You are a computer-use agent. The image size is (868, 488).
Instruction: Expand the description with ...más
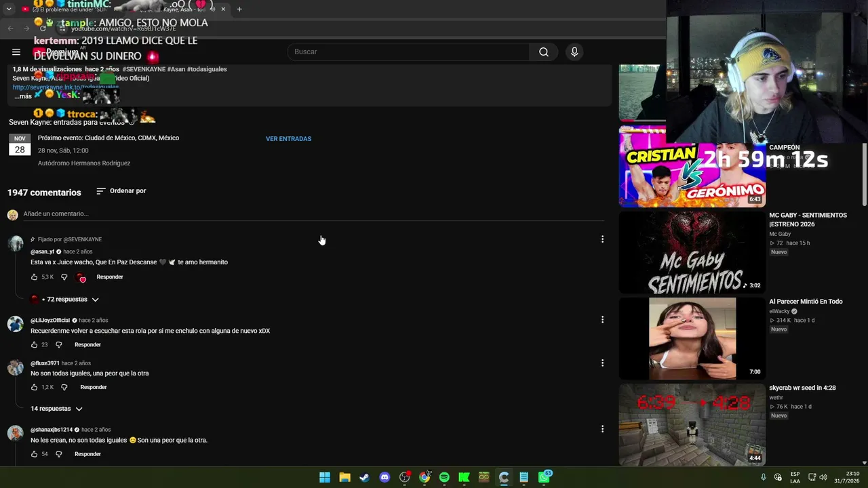pos(22,96)
